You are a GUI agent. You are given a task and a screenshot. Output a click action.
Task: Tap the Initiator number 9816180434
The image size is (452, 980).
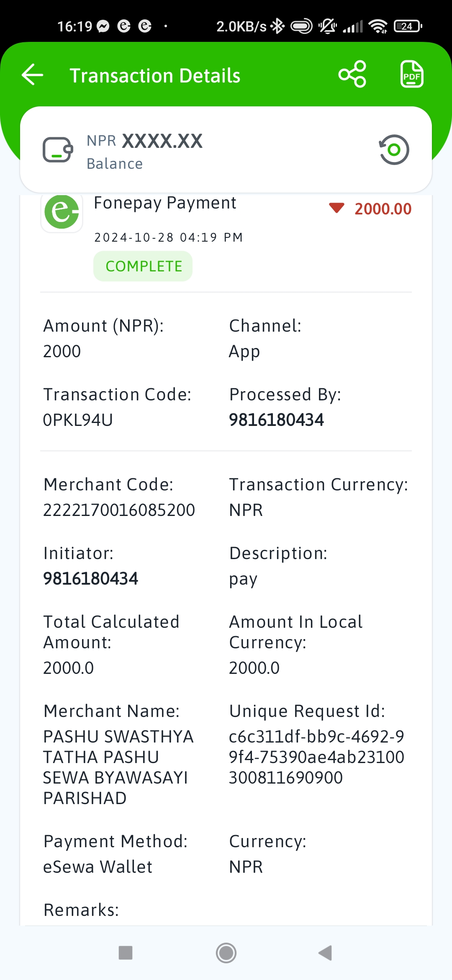(91, 579)
